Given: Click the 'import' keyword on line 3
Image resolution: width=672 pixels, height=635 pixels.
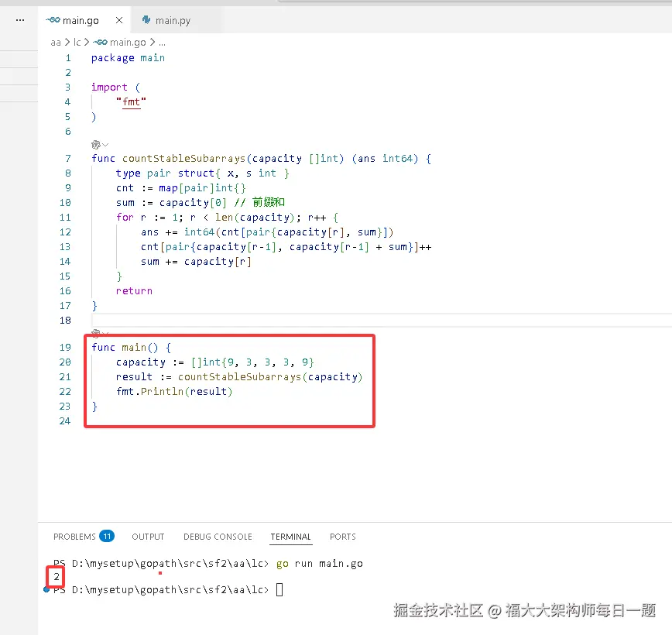Looking at the screenshot, I should point(109,88).
